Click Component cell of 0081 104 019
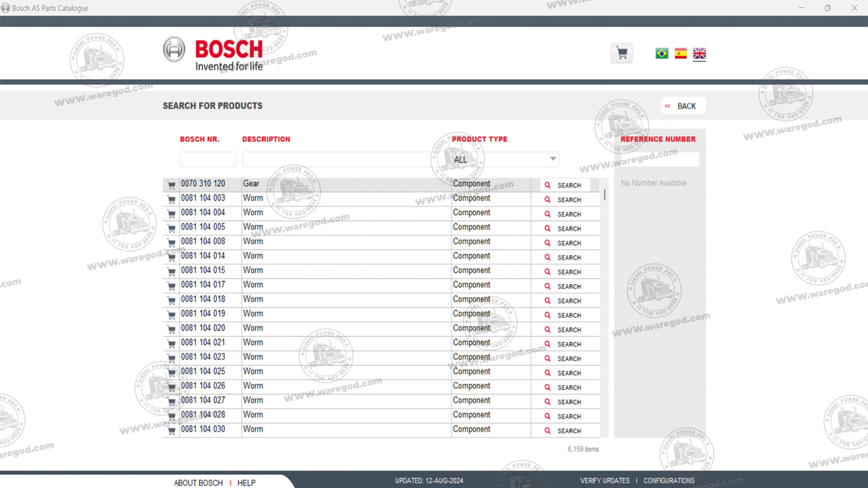The image size is (868, 488). (491, 314)
